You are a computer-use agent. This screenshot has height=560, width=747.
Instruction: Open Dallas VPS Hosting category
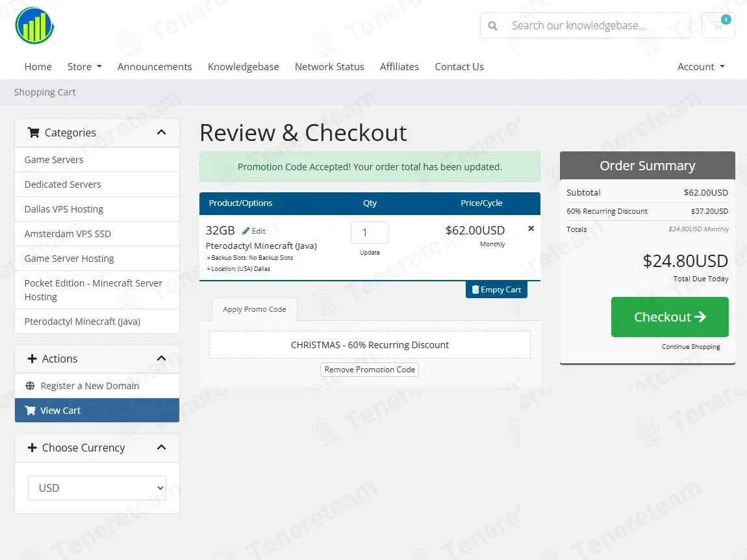pos(97,209)
